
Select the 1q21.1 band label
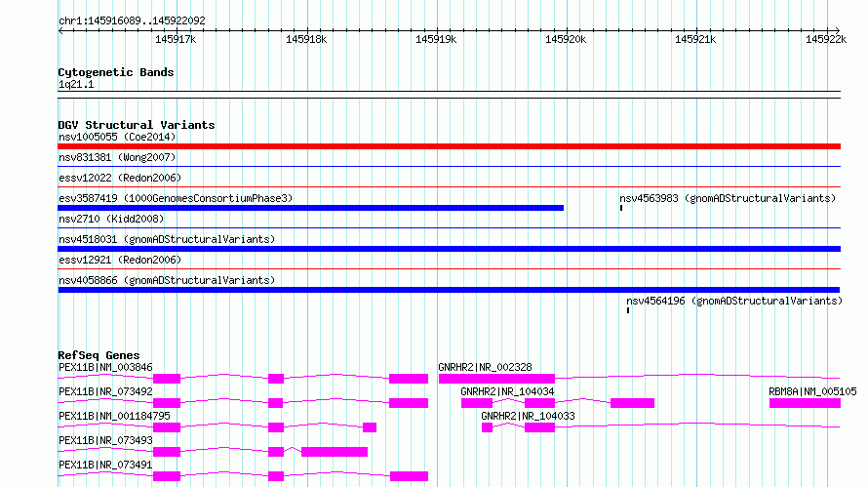coord(76,84)
